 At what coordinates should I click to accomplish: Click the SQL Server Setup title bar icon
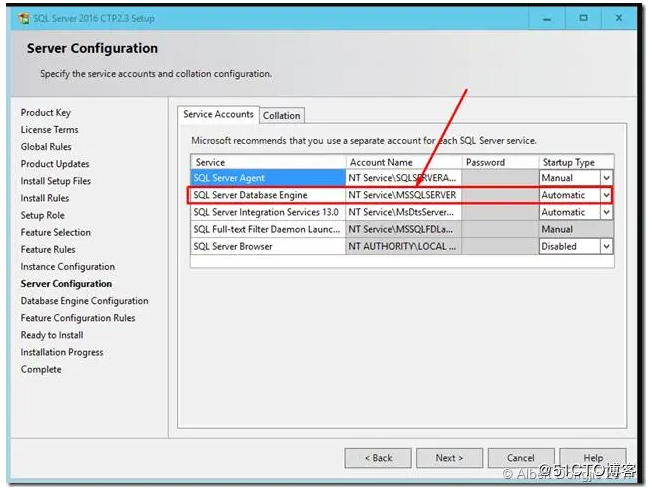tap(24, 18)
